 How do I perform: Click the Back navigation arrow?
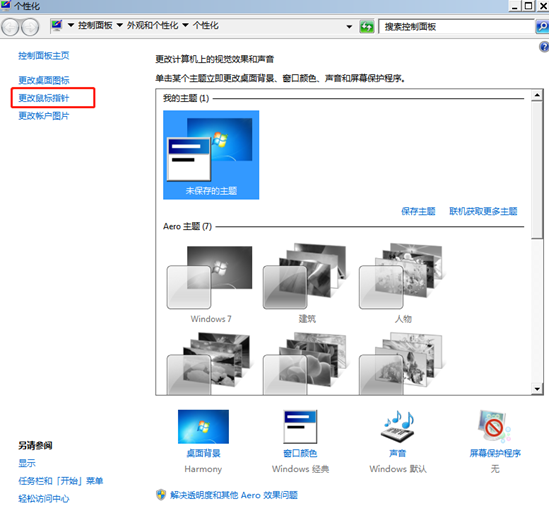pyautogui.click(x=10, y=27)
